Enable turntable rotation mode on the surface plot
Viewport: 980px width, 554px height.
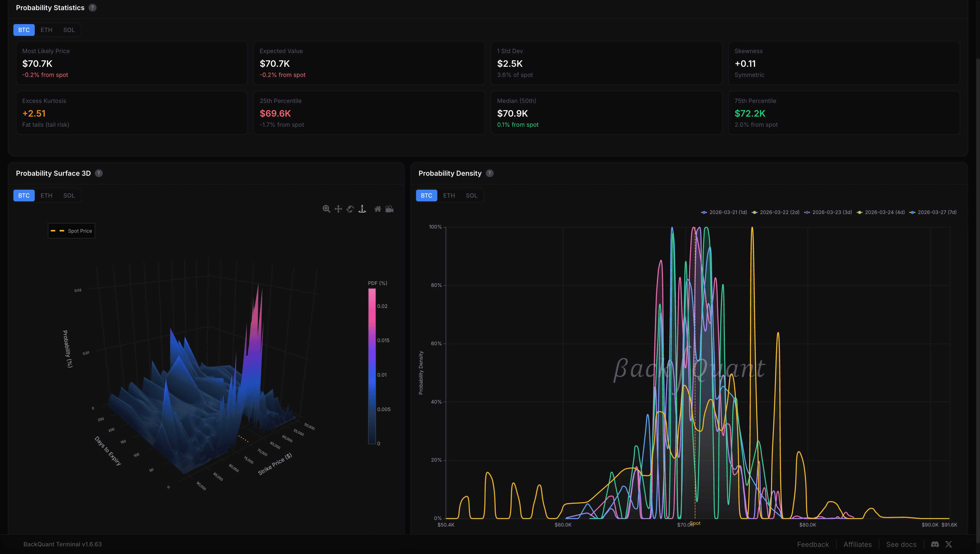[x=362, y=209]
